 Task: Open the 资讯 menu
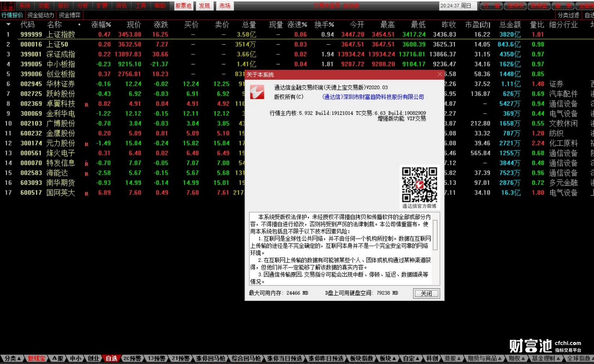pyautogui.click(x=121, y=6)
